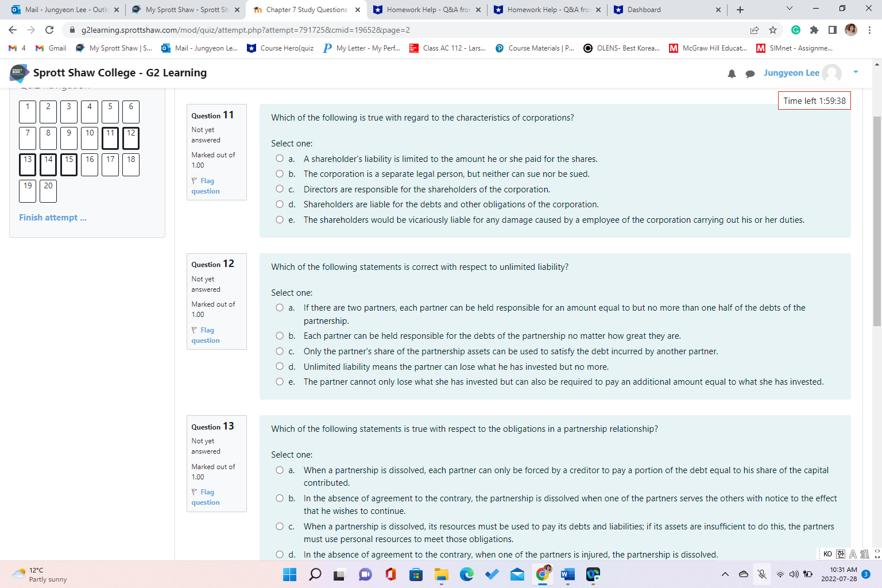Click the Finish attempt link
This screenshot has width=882, height=588.
pos(52,217)
